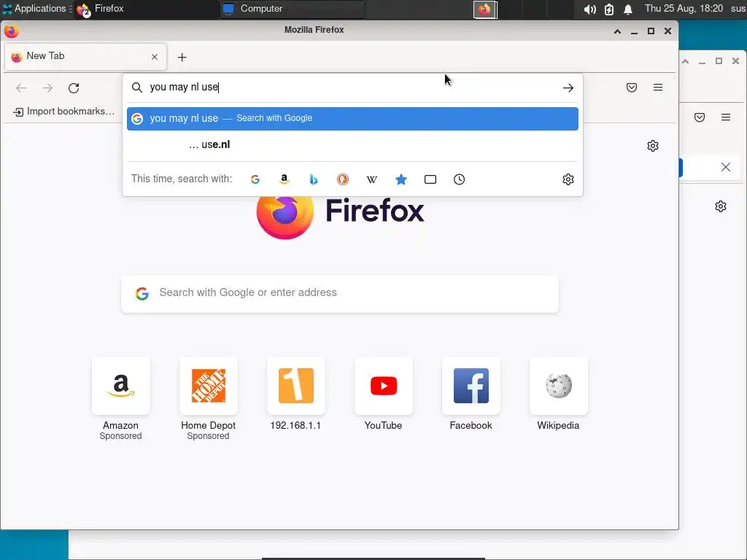Select the Computer taskbar item
This screenshot has height=560, width=747.
point(292,9)
